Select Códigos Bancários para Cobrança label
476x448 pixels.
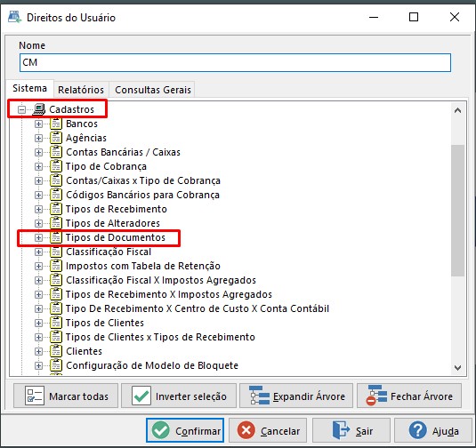click(x=142, y=195)
